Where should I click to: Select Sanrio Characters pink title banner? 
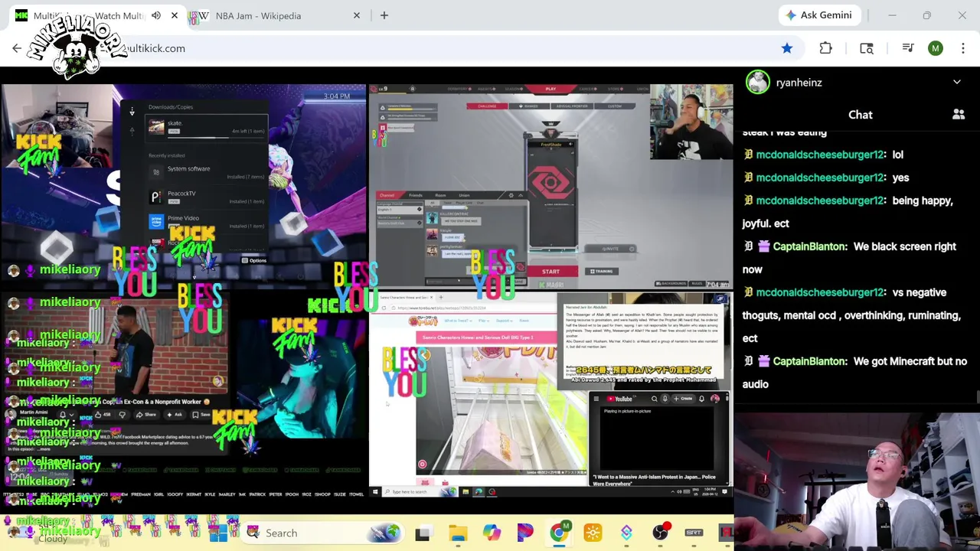coord(486,337)
